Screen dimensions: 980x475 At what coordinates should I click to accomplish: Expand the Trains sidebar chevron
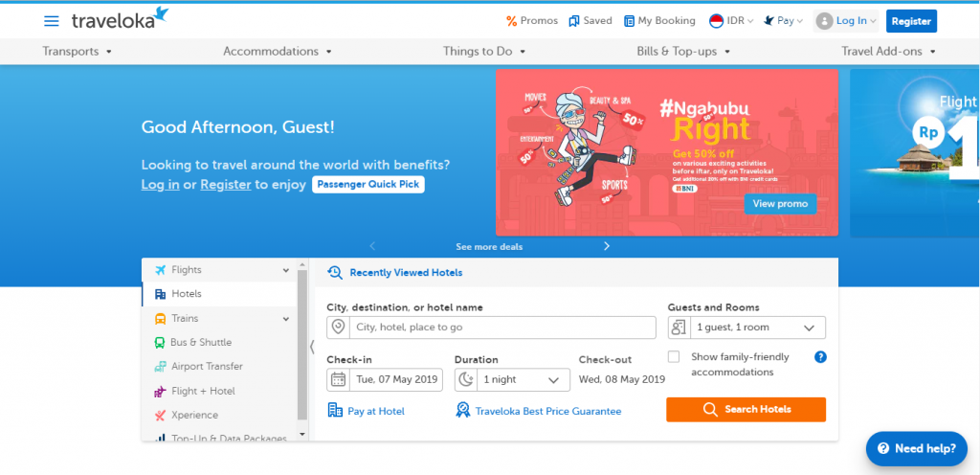[285, 319]
